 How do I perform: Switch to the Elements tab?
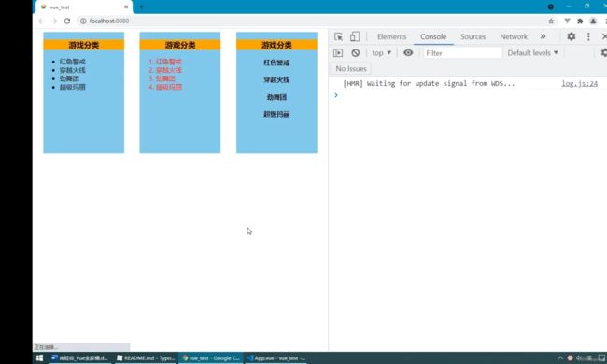[392, 36]
